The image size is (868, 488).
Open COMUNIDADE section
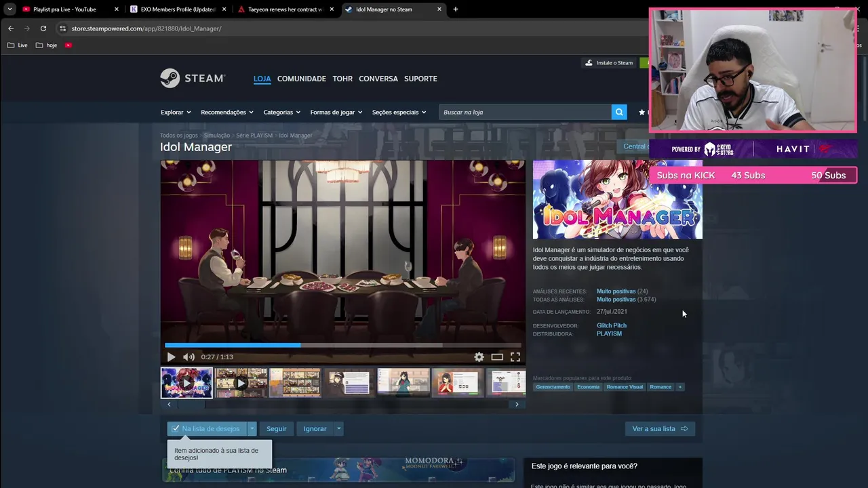coord(302,79)
